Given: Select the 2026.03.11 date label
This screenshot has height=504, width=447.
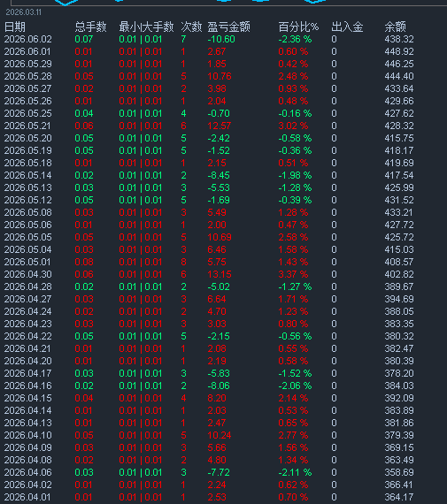Looking at the screenshot, I should click(24, 12).
